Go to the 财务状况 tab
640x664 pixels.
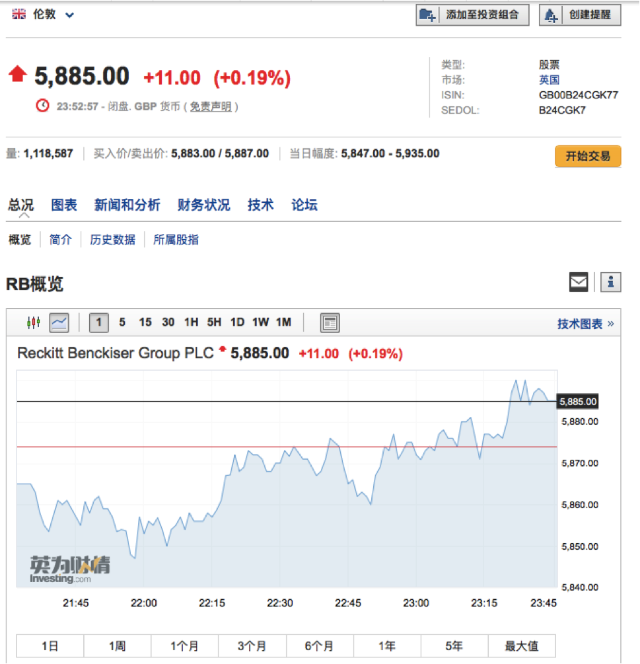pyautogui.click(x=204, y=205)
